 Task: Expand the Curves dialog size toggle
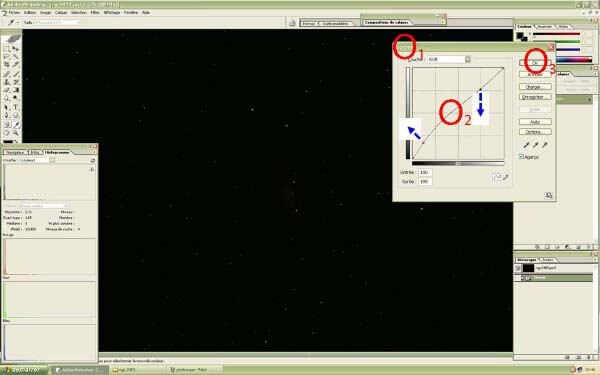(549, 196)
